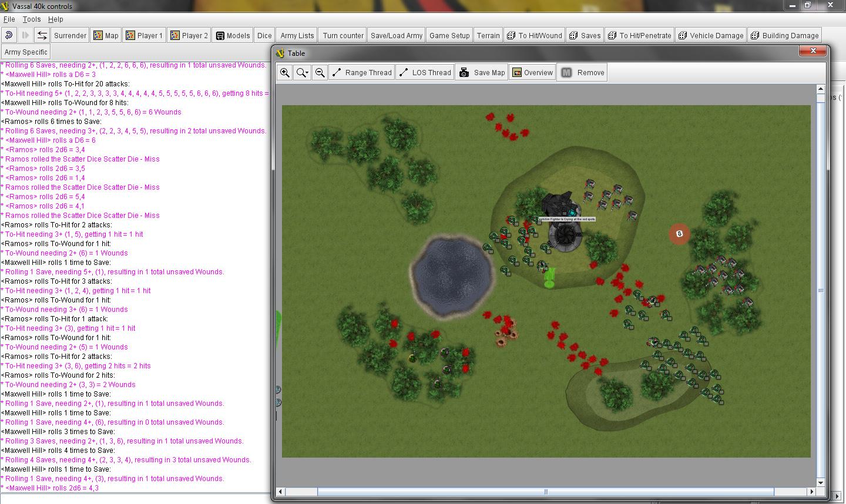Roll To Hit/Penetrate dice

639,35
